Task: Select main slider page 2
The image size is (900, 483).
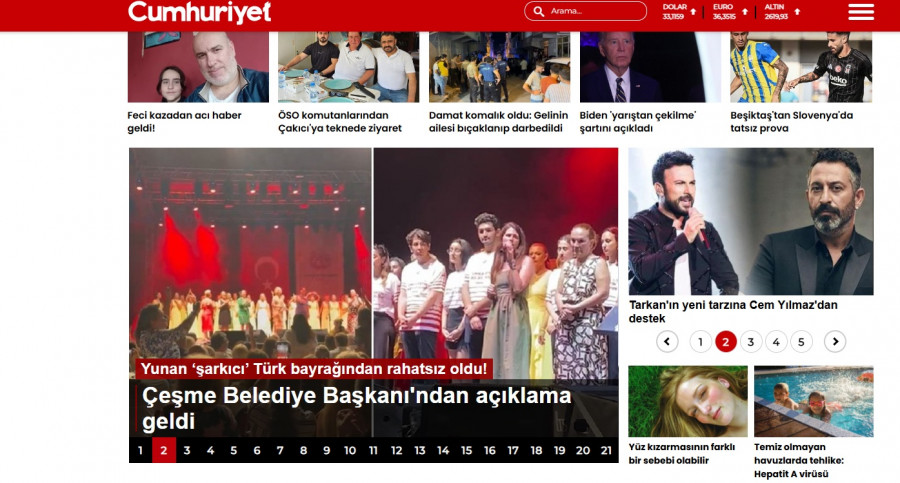Action: tap(164, 450)
